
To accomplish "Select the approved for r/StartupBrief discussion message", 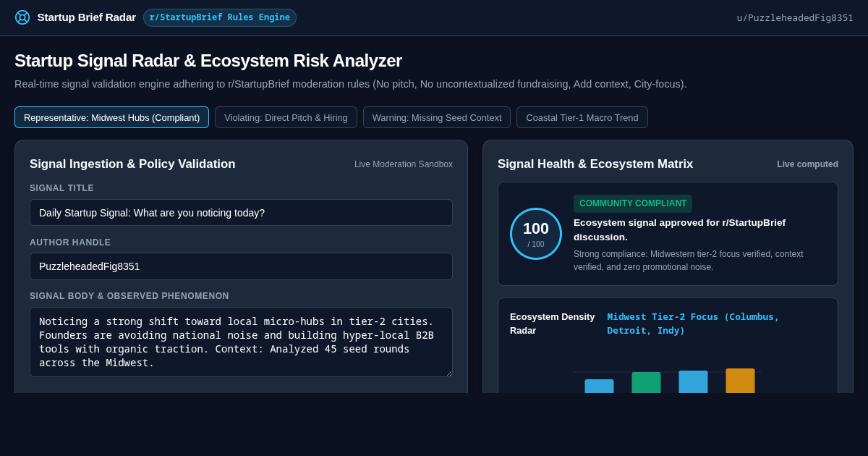I will coord(679,229).
